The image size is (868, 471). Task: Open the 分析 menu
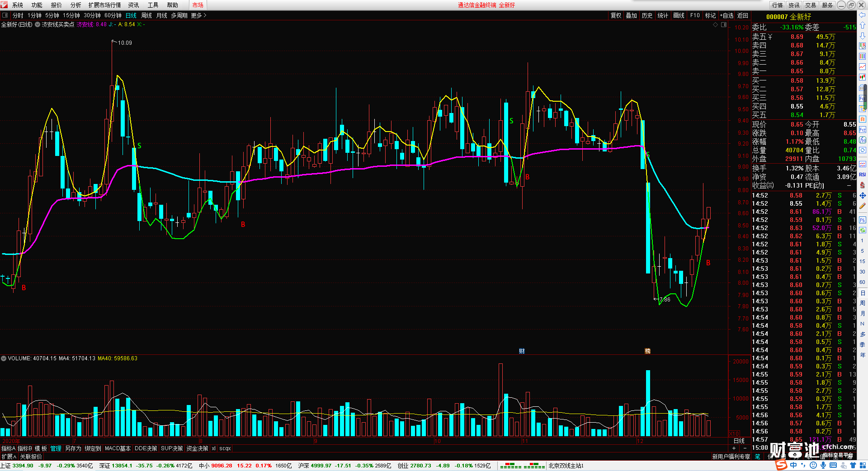(x=76, y=5)
